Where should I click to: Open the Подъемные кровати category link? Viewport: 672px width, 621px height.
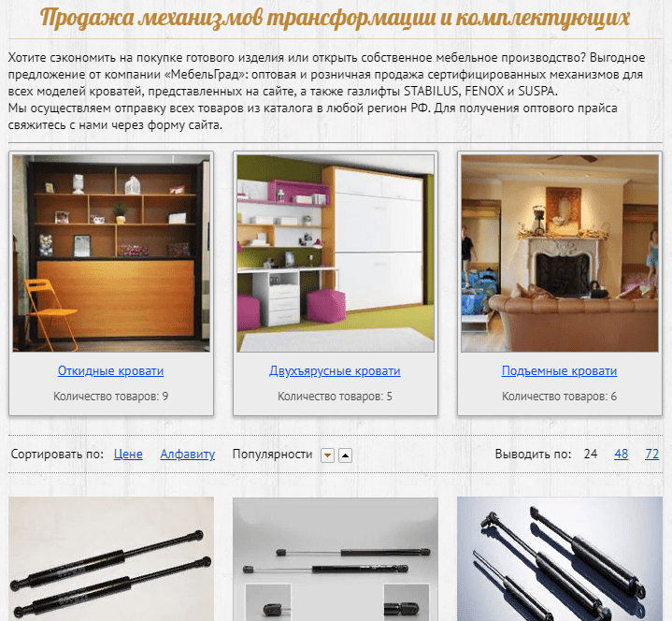(x=559, y=370)
